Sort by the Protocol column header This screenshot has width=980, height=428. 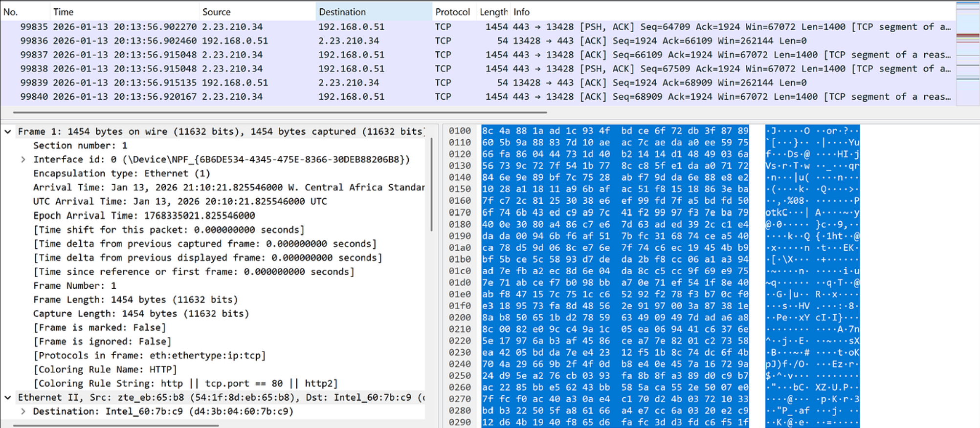[454, 12]
